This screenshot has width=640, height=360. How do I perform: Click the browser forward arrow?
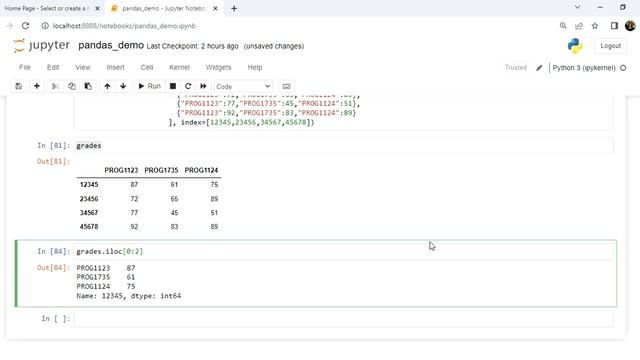[x=9, y=26]
